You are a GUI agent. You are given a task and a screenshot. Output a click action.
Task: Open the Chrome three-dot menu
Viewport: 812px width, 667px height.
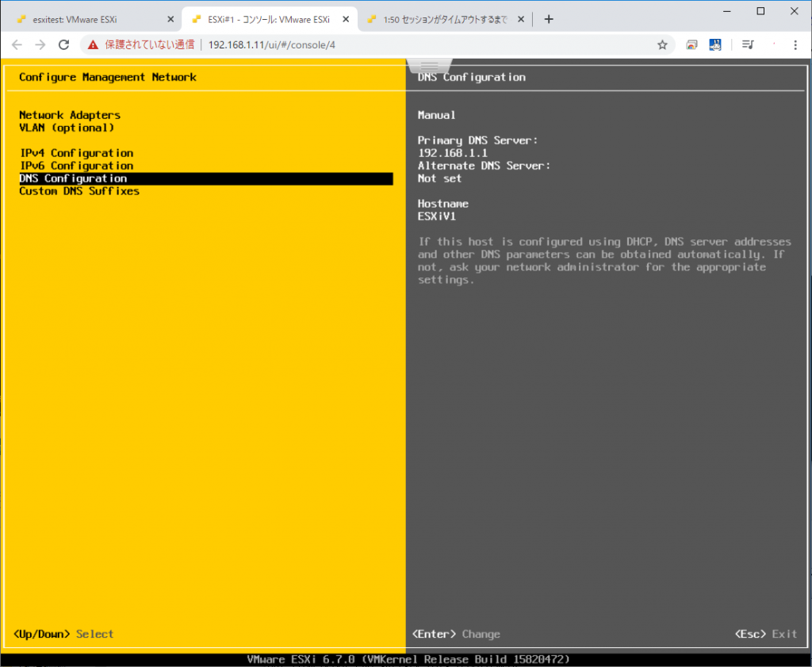795,45
